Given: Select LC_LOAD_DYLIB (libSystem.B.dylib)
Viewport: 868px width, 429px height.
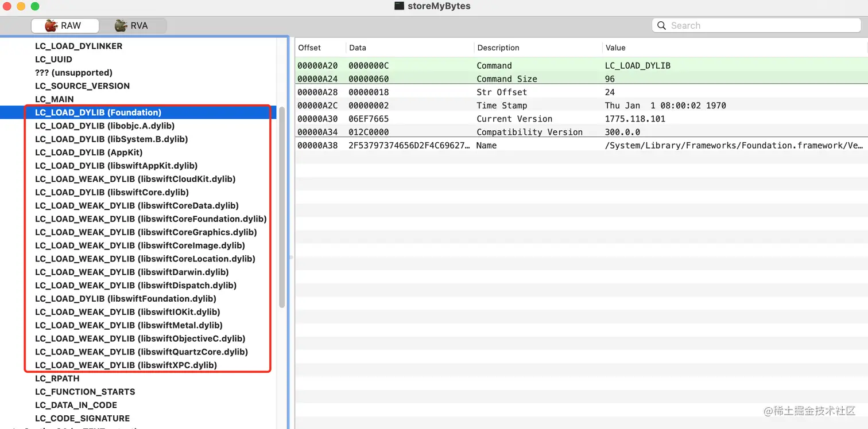Looking at the screenshot, I should [111, 139].
